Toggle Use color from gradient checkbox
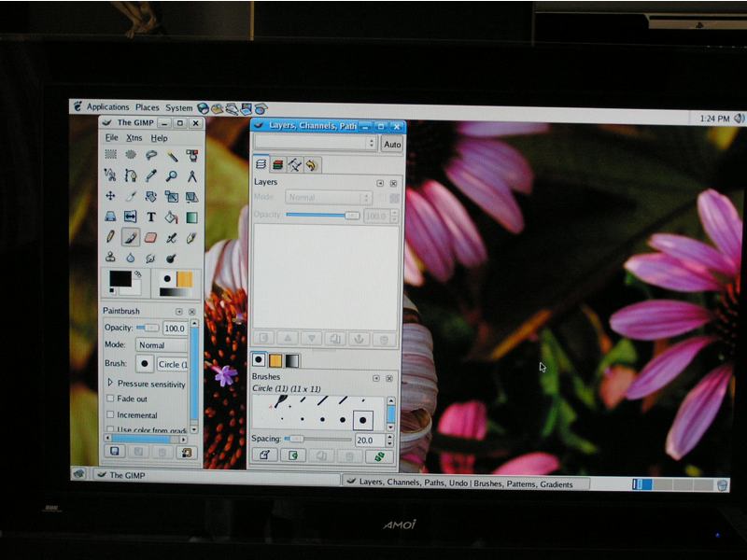 click(x=110, y=429)
